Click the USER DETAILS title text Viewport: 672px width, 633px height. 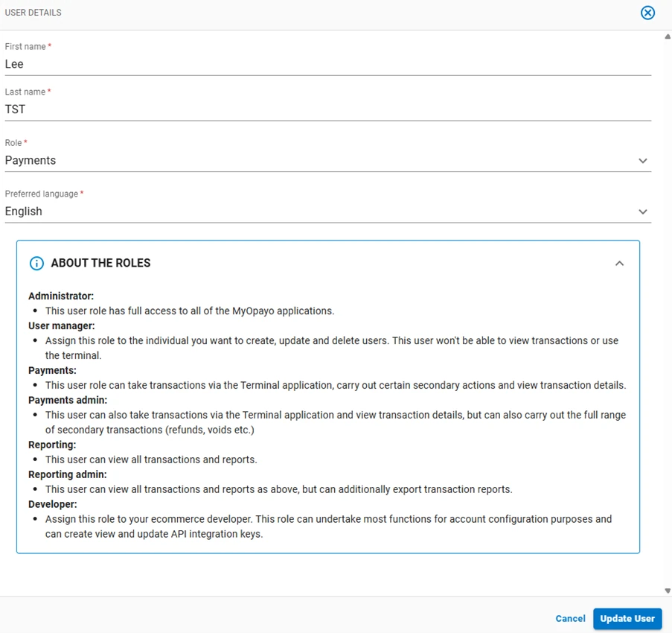[33, 13]
